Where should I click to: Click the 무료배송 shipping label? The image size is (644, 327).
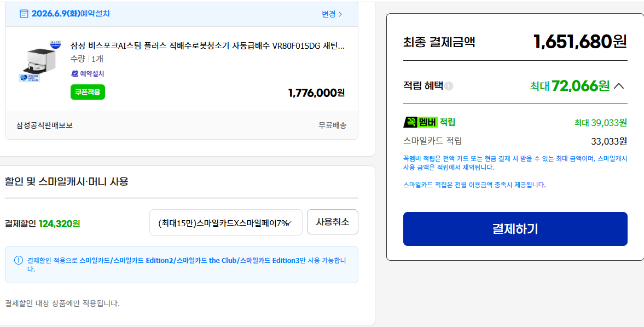pyautogui.click(x=332, y=125)
